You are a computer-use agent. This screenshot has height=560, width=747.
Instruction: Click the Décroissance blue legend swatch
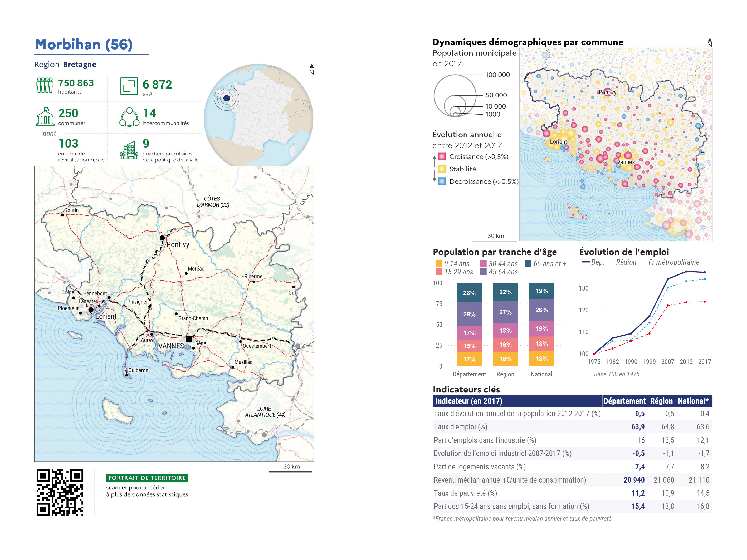(x=442, y=181)
